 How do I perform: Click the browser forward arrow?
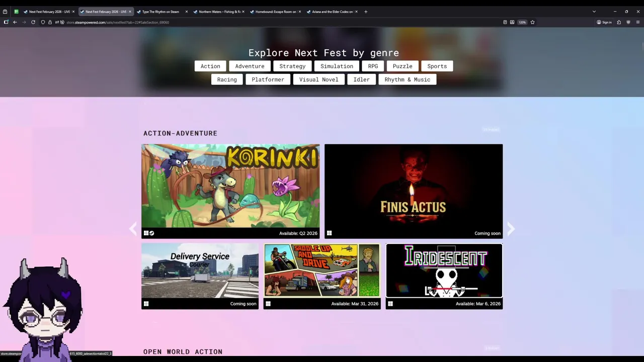[24, 22]
